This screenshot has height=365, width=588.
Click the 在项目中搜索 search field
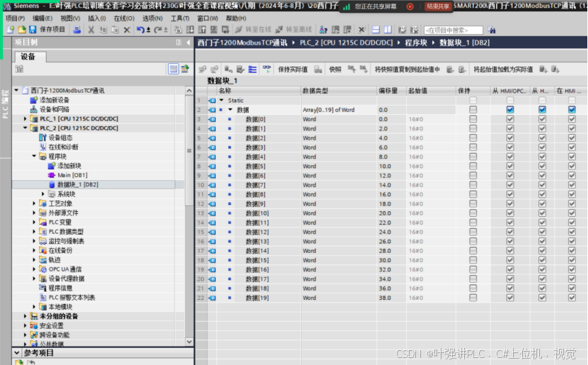[453, 30]
